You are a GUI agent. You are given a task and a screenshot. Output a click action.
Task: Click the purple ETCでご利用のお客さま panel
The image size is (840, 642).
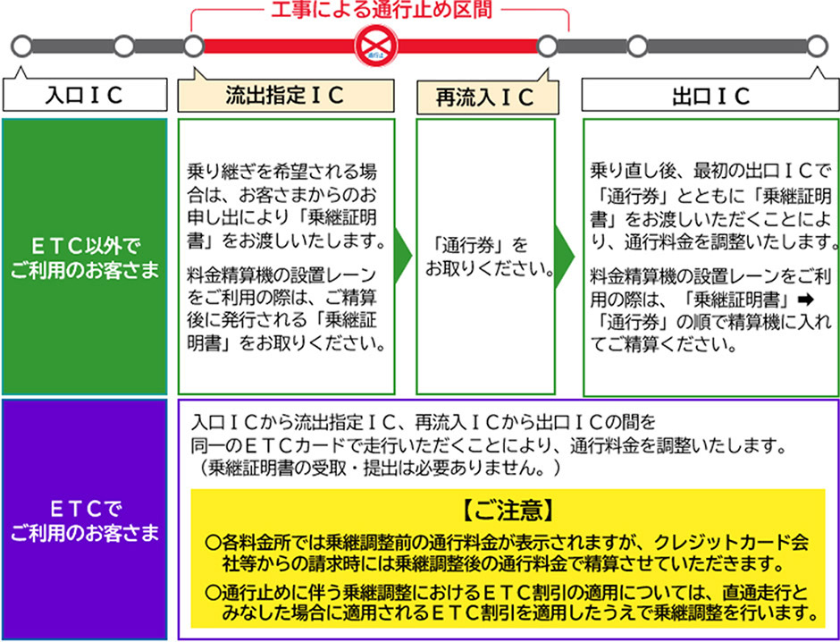(84, 520)
